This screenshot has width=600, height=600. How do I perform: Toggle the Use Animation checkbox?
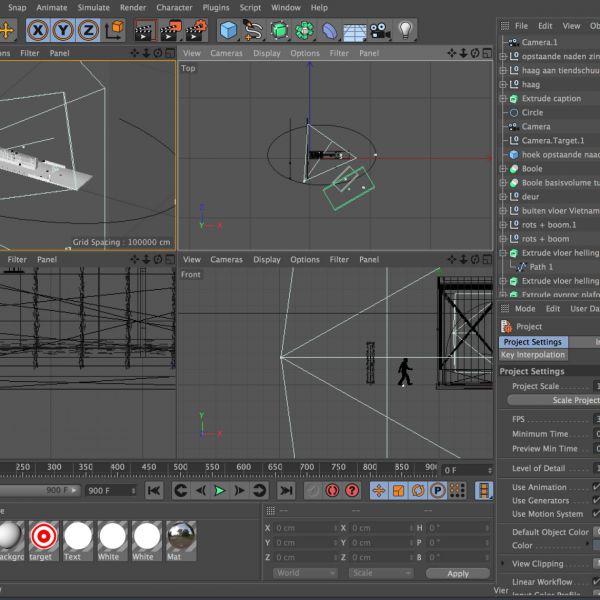[596, 487]
